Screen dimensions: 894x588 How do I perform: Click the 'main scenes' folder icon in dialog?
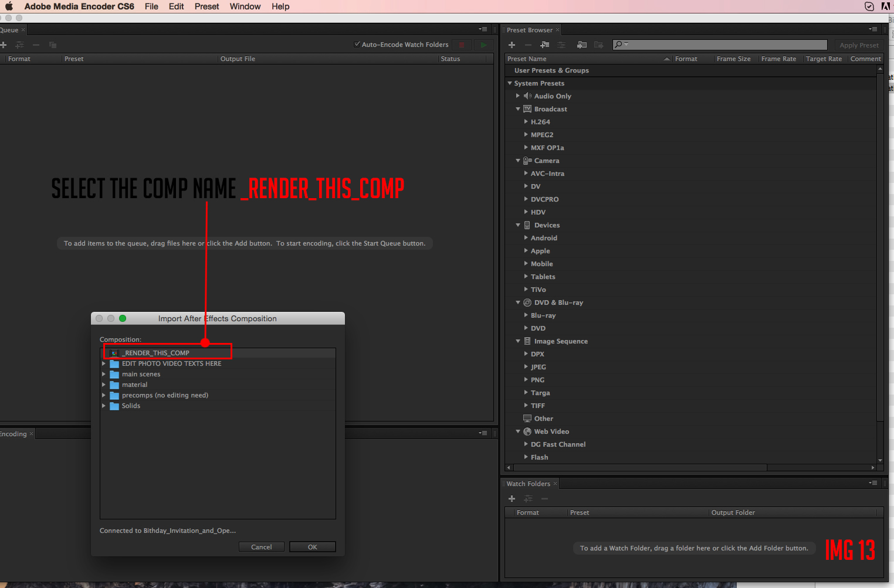[x=114, y=374]
